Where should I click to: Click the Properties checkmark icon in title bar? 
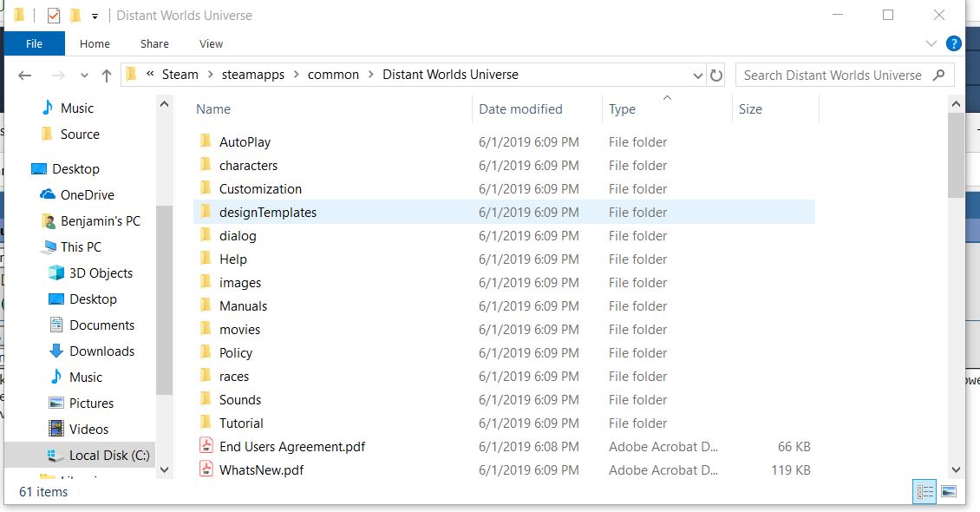54,16
